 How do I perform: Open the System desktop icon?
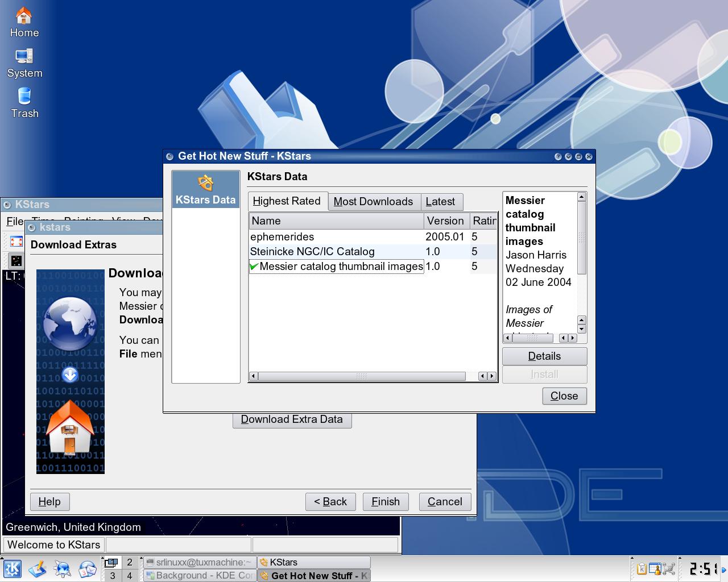point(24,63)
